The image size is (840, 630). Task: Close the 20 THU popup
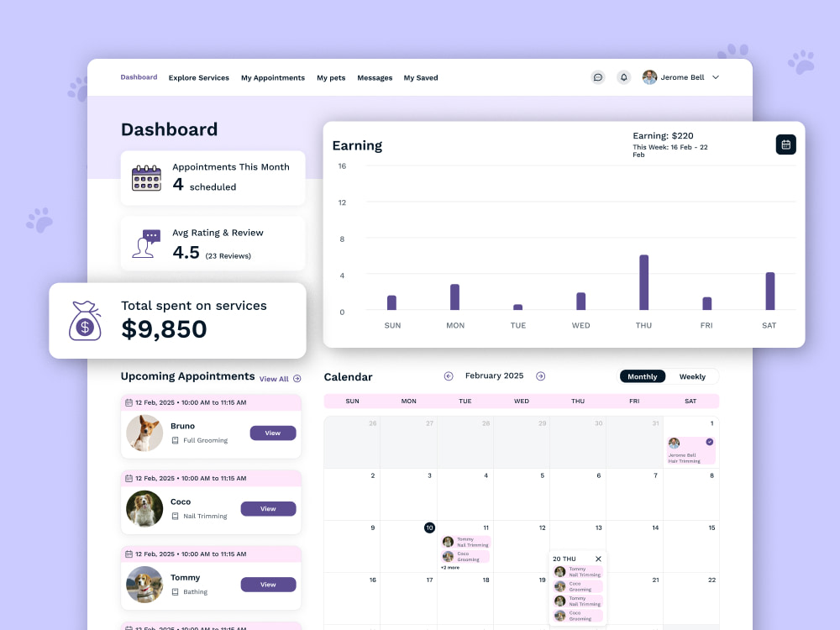[x=598, y=559]
